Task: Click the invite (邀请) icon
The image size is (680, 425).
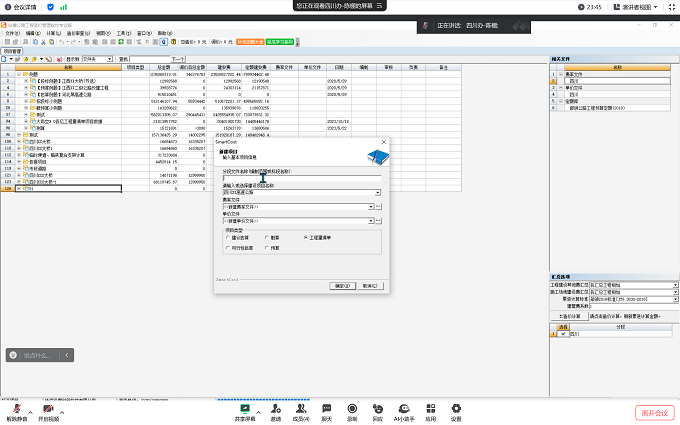Action: tap(275, 409)
